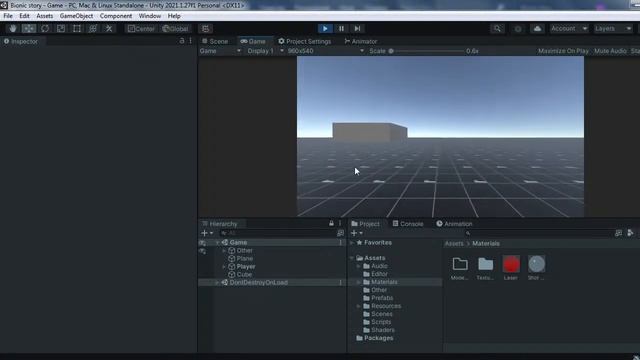This screenshot has width=640, height=360.
Task: Toggle the Hierarchy lock icon
Action: coord(331,223)
